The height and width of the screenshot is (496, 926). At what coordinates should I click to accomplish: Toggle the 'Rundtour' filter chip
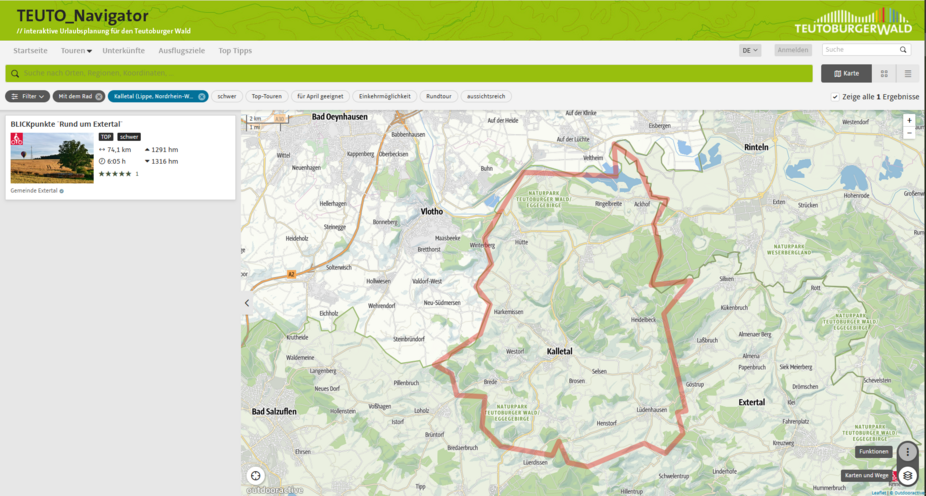[x=438, y=96]
